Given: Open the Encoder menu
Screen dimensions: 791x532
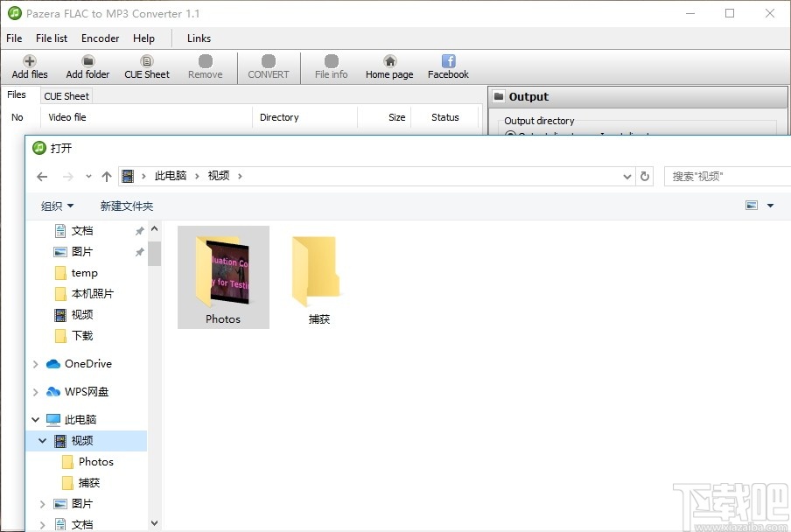Looking at the screenshot, I should pos(99,38).
